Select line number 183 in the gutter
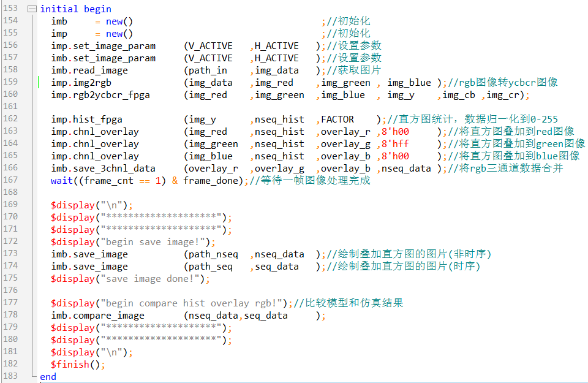The height and width of the screenshot is (383, 588). (10, 376)
